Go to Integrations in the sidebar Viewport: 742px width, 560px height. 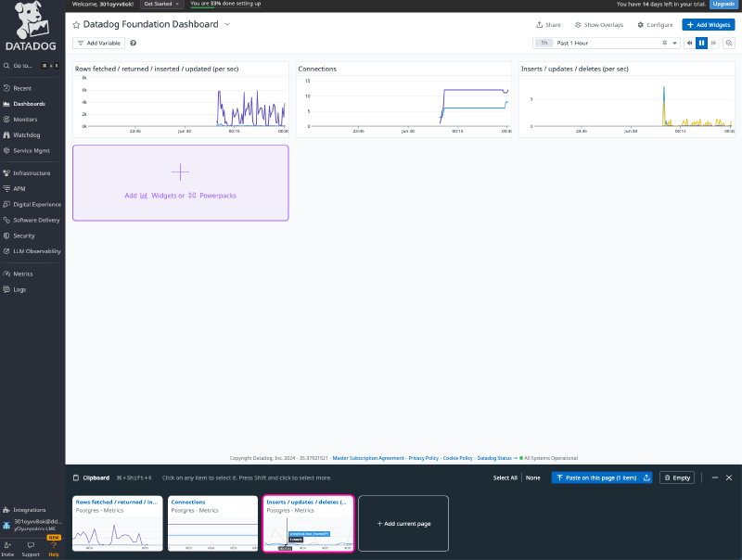[29, 509]
